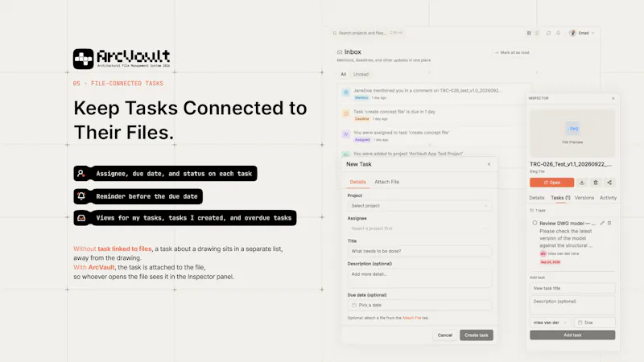Open the Select project dropdown
The height and width of the screenshot is (362, 644).
[x=419, y=206]
